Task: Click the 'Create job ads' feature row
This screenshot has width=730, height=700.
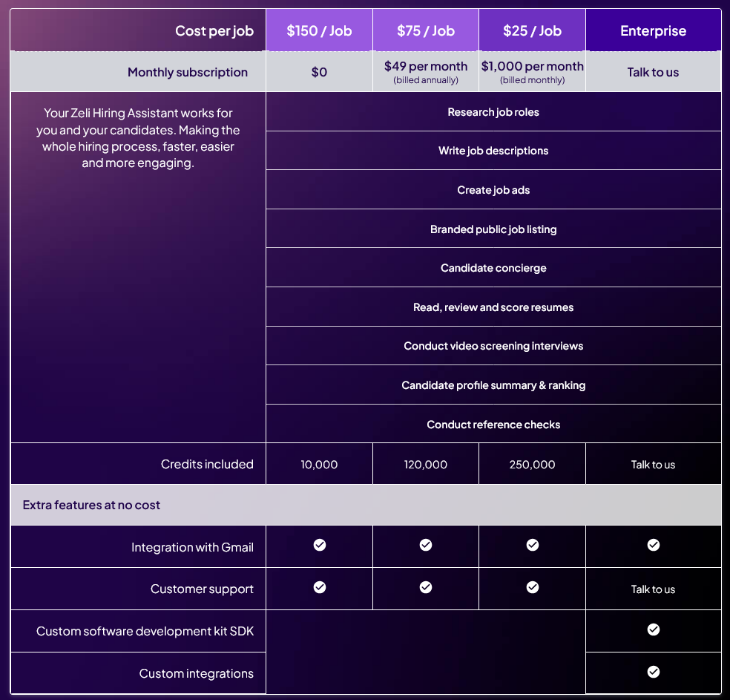Action: click(x=493, y=189)
